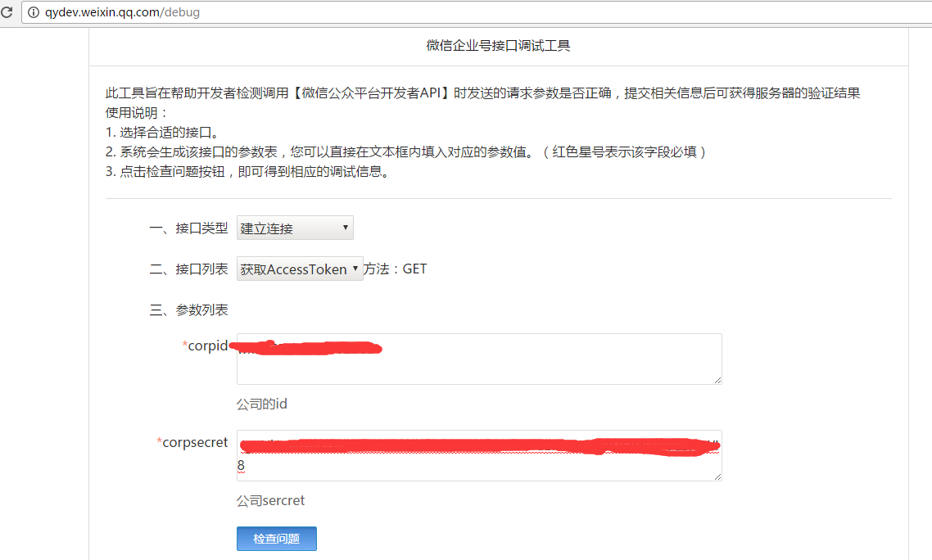Click the 二、接口列表 label
The height and width of the screenshot is (560, 932).
(x=188, y=269)
